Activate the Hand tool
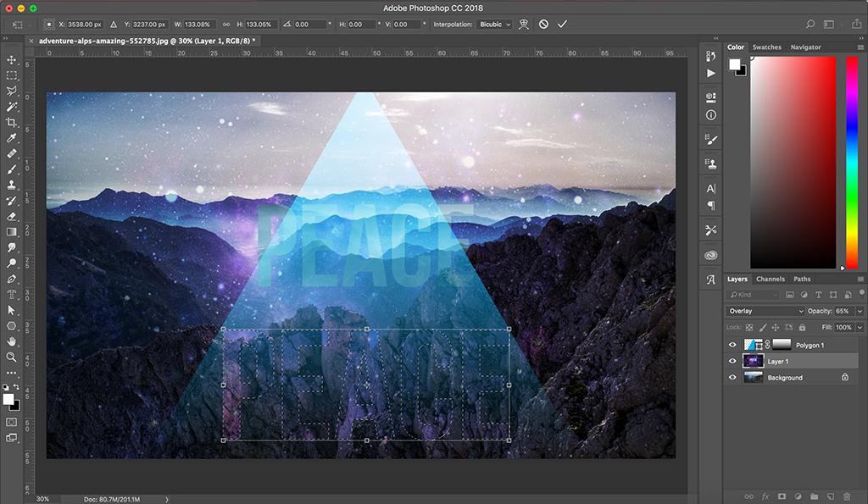868x504 pixels. pos(12,341)
